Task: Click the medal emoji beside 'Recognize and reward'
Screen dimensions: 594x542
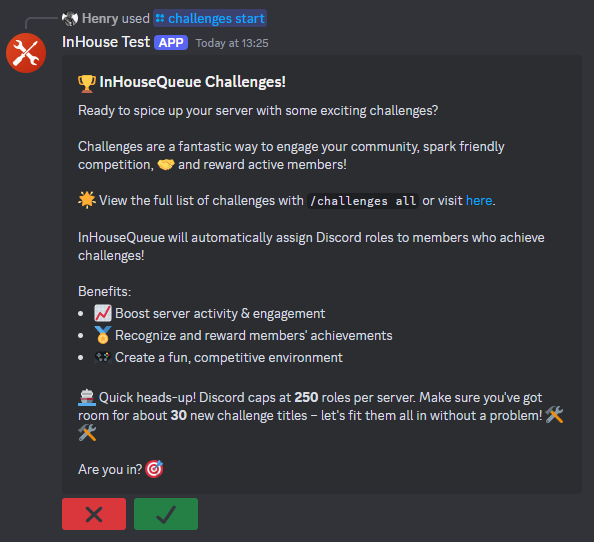Action: point(103,335)
